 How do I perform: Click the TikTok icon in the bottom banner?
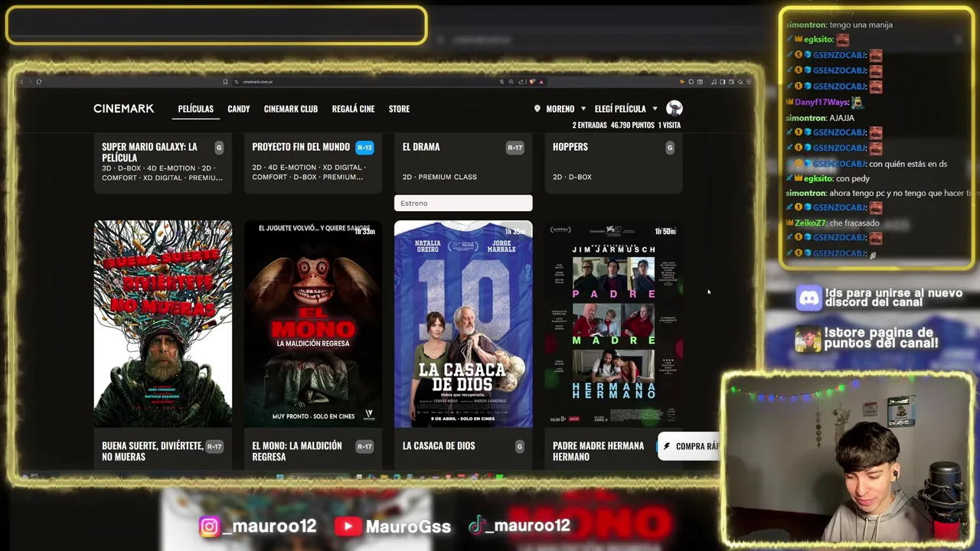(x=477, y=526)
